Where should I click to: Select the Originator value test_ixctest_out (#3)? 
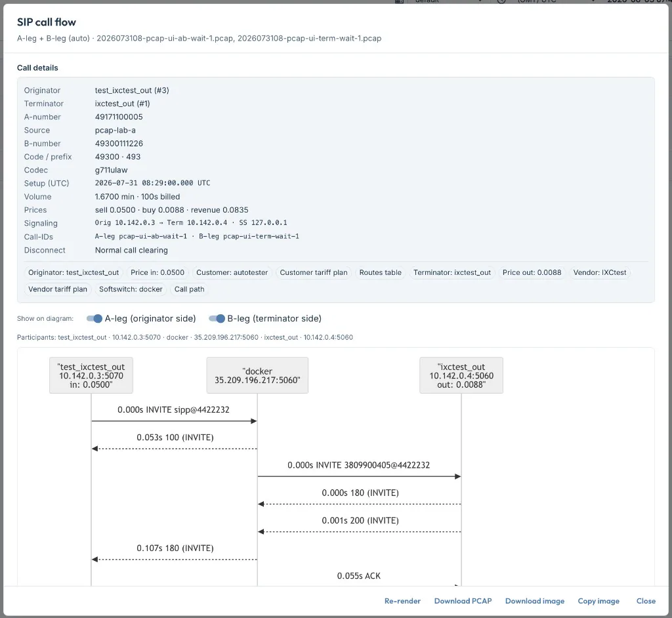click(x=132, y=91)
